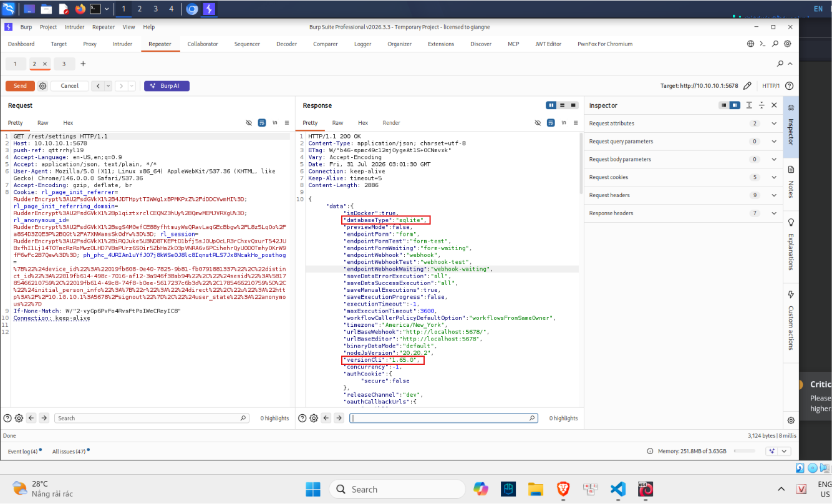Collapse all Inspector sections icon

click(x=762, y=105)
